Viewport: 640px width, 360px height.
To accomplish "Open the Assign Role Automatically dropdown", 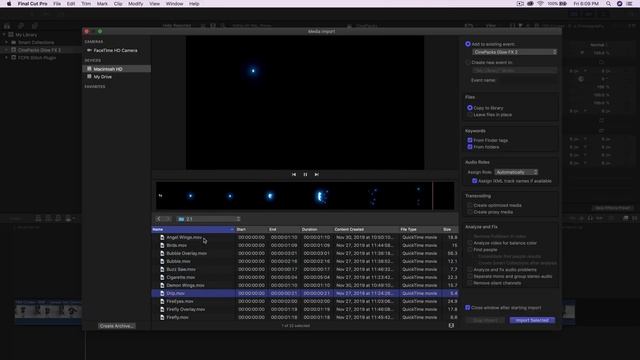I will (516, 172).
